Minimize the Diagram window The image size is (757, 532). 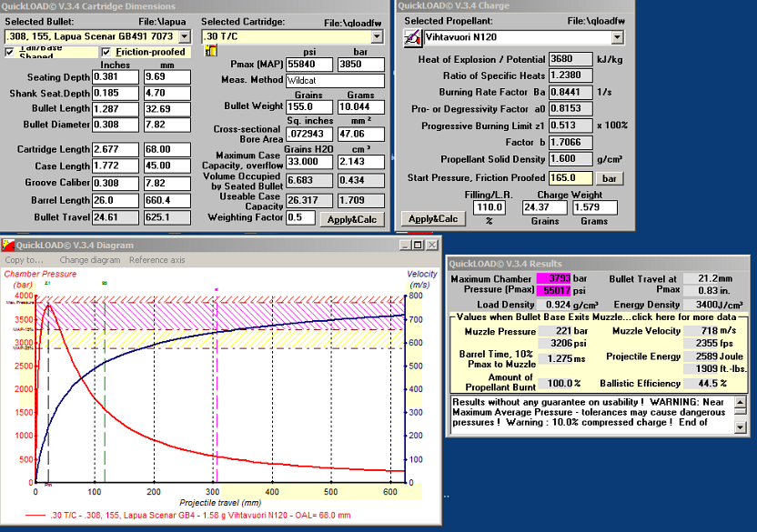click(406, 245)
